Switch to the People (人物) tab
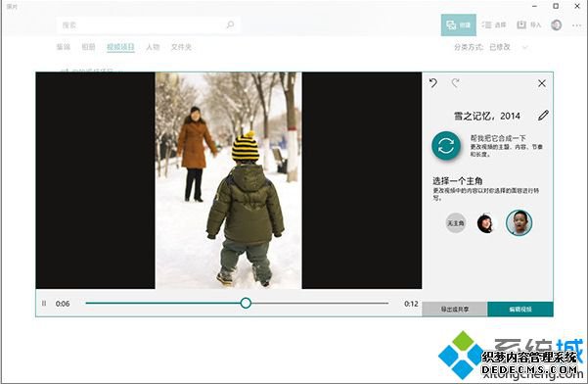Screen dimensions: 588x384 153,47
